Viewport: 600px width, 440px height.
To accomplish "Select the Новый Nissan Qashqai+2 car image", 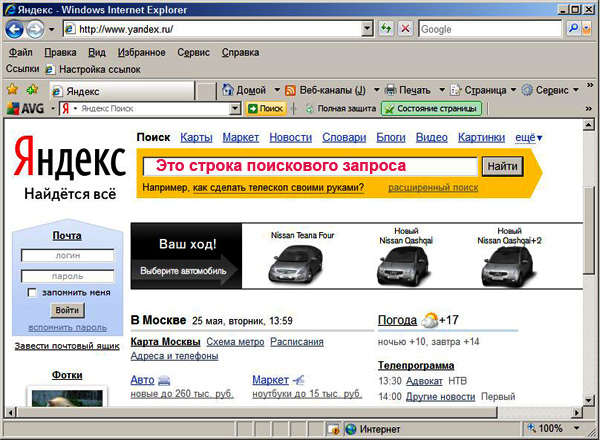I will [x=510, y=266].
